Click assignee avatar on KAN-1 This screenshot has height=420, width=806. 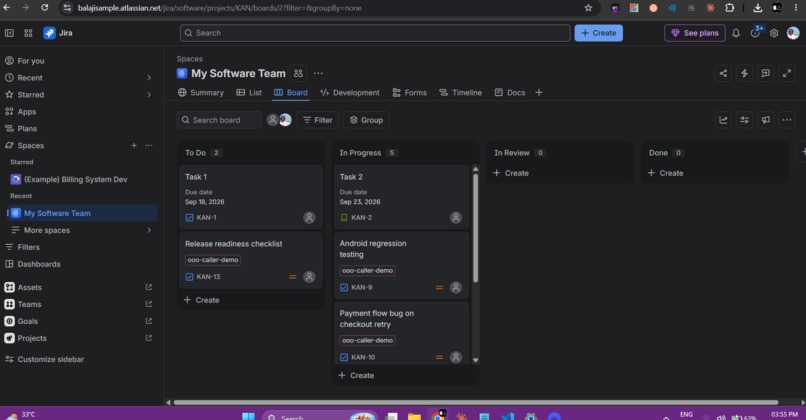point(309,217)
